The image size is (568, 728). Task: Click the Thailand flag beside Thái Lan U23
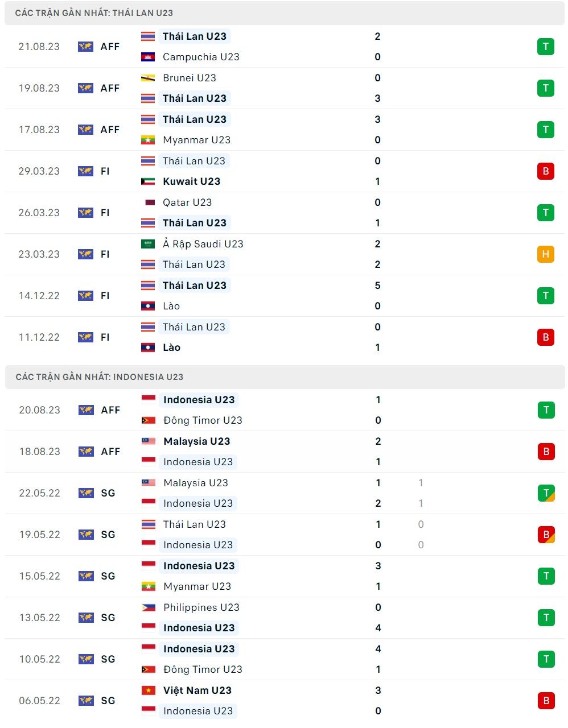[x=149, y=36]
